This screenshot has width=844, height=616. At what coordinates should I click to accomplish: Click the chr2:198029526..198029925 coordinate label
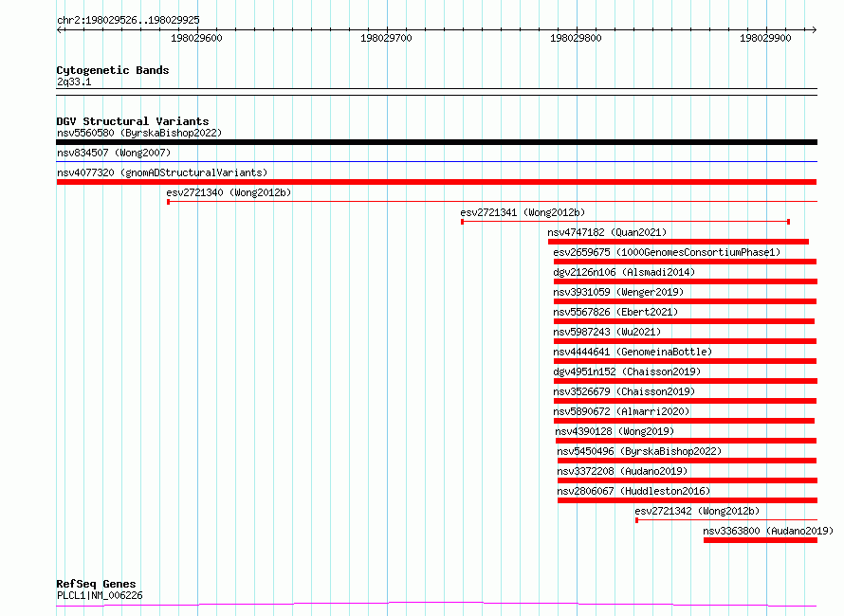(x=128, y=20)
